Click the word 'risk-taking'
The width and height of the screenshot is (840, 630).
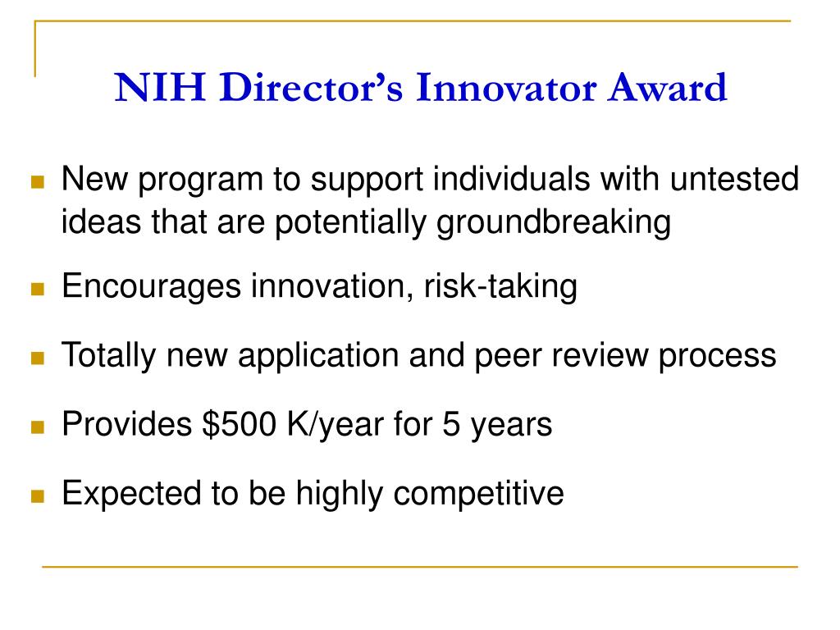click(500, 286)
